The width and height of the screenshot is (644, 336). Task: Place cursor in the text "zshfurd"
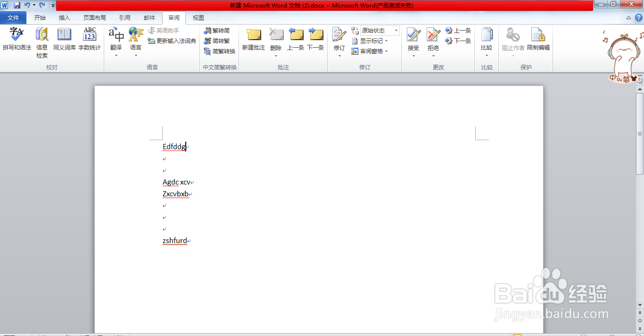click(175, 241)
